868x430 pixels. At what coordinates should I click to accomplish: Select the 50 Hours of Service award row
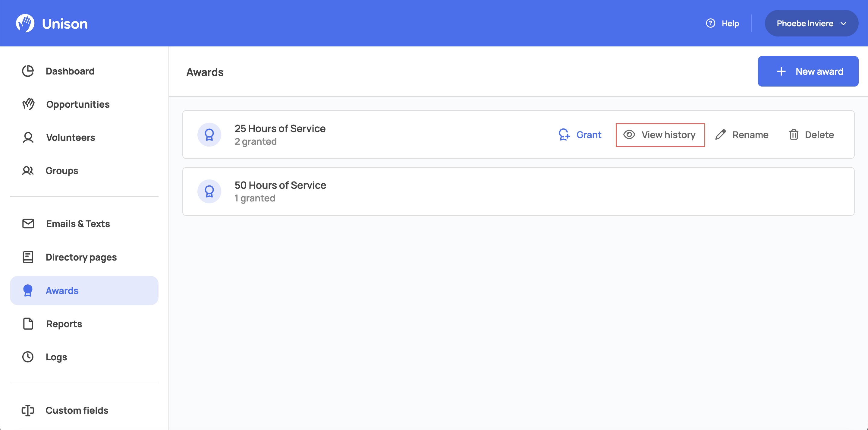(x=518, y=191)
